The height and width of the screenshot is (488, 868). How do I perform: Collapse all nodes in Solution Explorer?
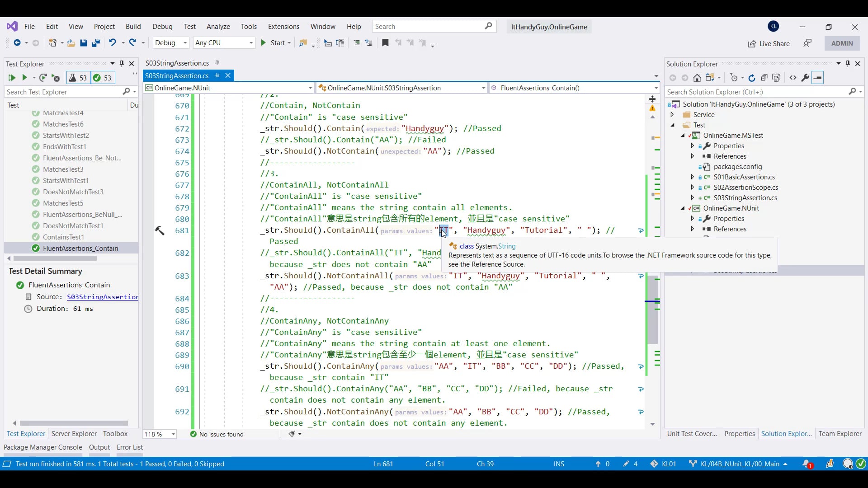(x=764, y=78)
